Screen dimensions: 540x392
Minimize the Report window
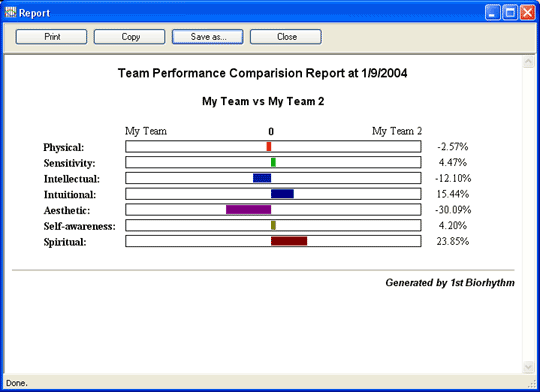click(493, 13)
